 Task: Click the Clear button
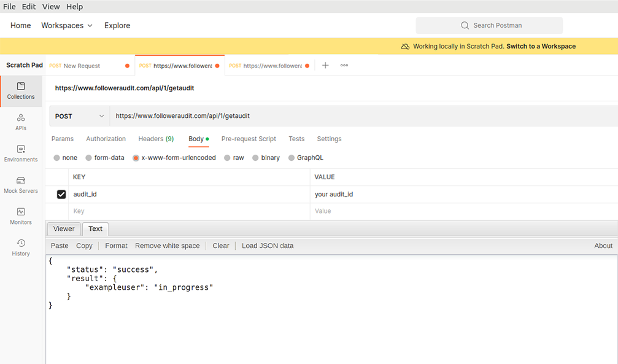tap(221, 246)
